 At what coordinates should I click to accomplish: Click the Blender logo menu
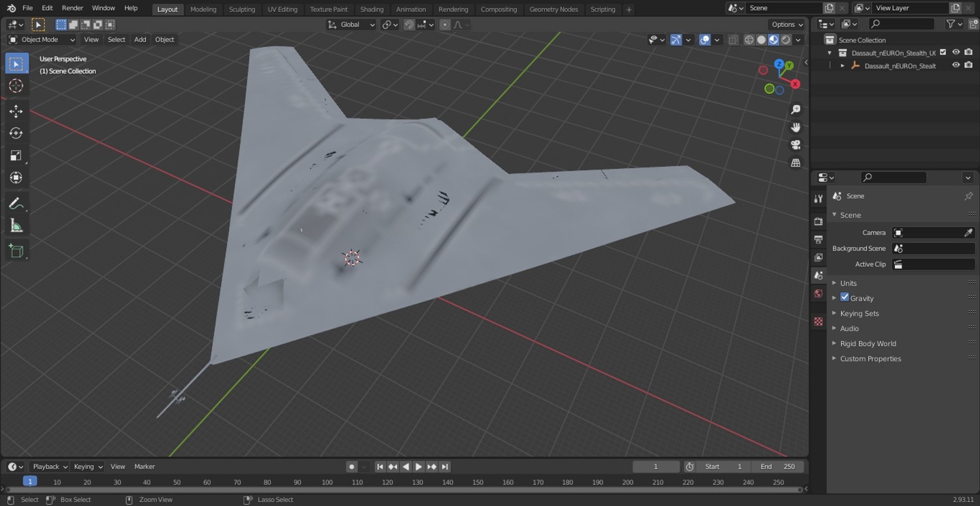click(11, 8)
